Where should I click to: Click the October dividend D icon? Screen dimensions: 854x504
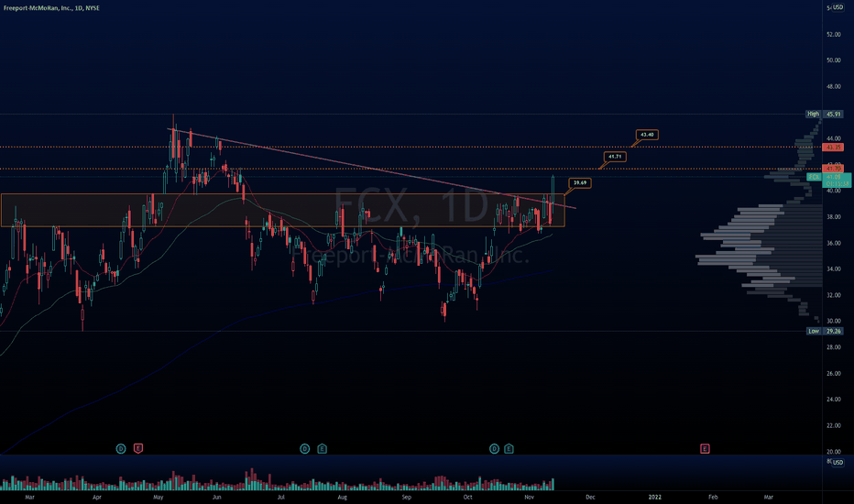tap(494, 449)
